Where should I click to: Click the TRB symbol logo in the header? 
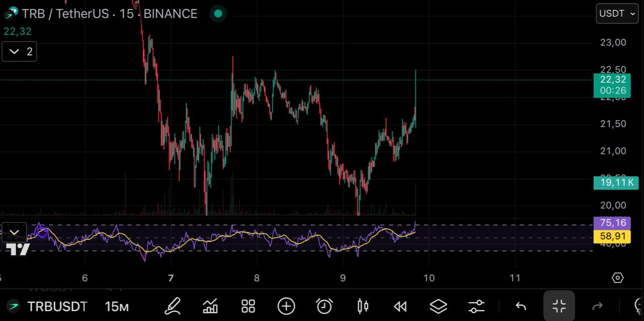[10, 13]
